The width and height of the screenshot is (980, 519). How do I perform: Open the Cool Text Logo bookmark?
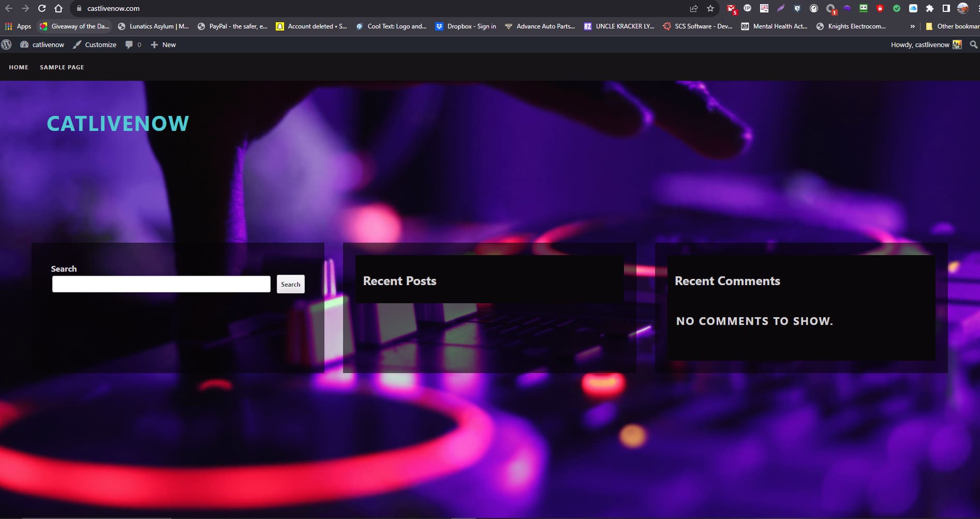click(x=391, y=26)
